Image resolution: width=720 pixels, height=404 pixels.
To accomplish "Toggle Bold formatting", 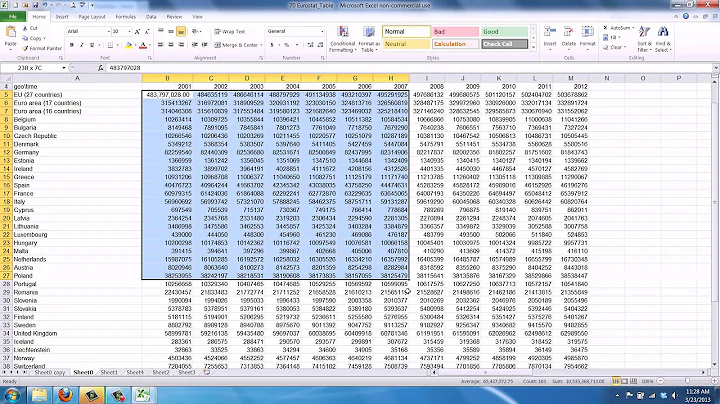I will coord(72,45).
